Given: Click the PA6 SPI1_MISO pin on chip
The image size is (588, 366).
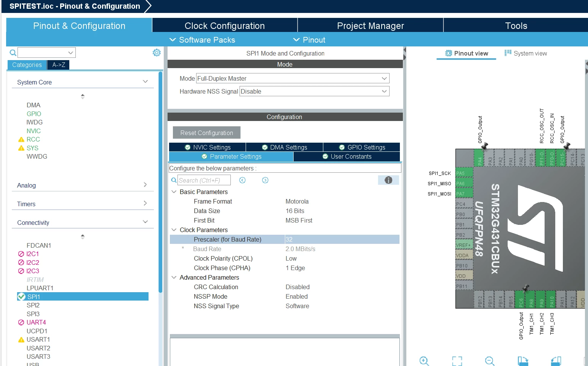Looking at the screenshot, I should (x=464, y=183).
